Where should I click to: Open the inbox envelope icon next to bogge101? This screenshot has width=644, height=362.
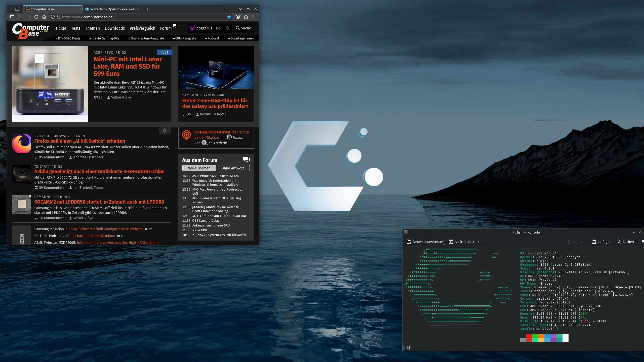pos(218,28)
